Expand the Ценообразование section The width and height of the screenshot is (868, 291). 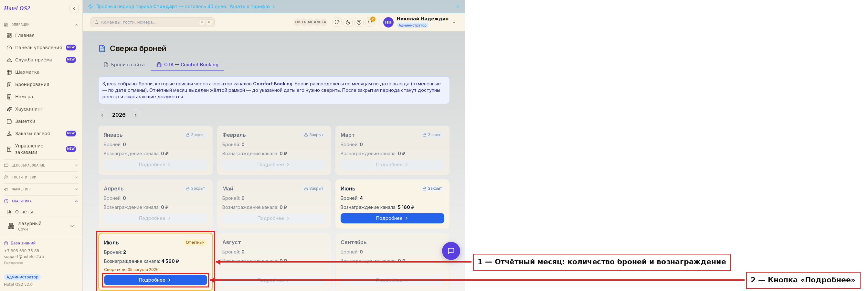click(41, 165)
